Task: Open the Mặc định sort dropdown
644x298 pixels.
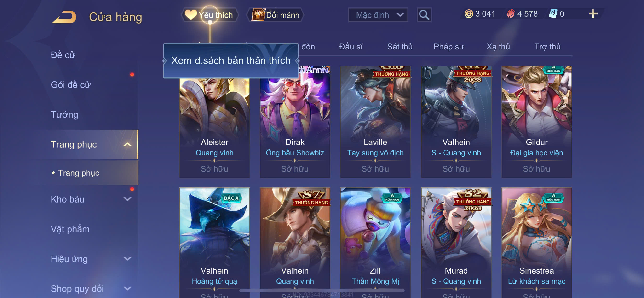Action: [378, 15]
